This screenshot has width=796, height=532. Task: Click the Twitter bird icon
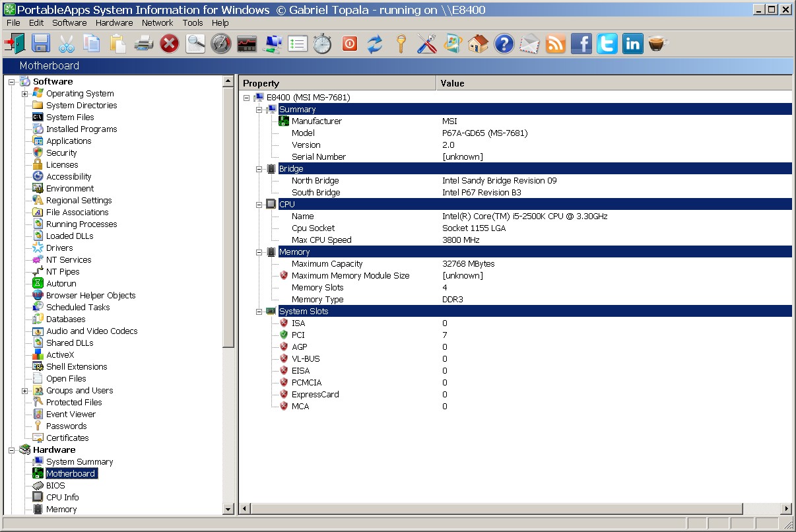click(x=607, y=44)
